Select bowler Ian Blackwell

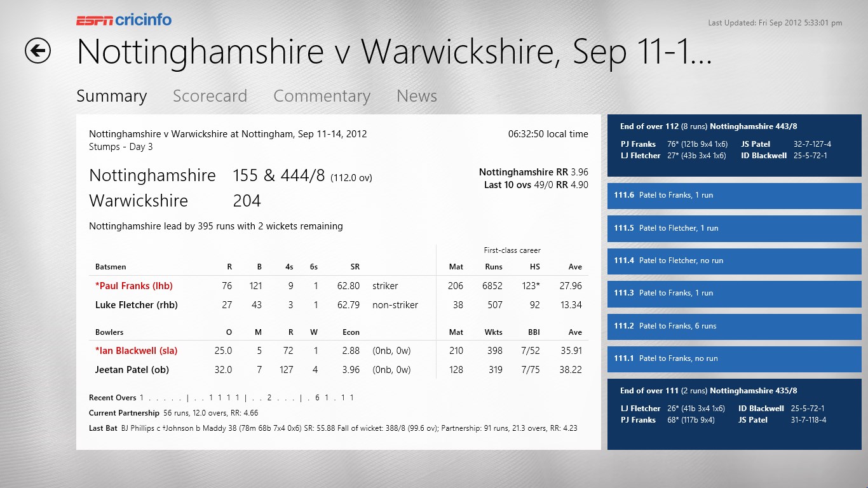click(136, 351)
